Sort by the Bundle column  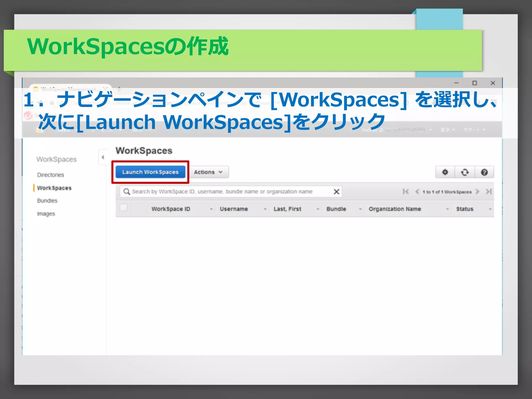pos(336,209)
